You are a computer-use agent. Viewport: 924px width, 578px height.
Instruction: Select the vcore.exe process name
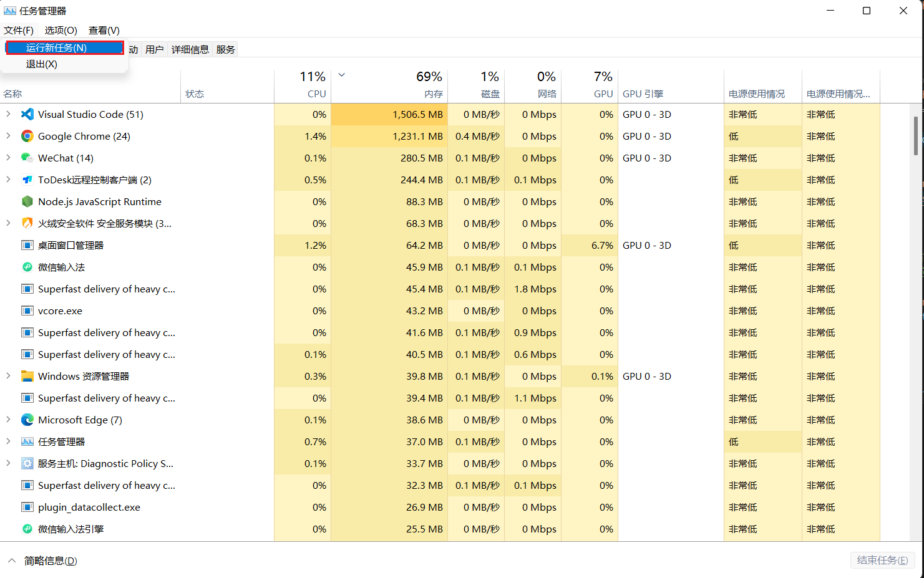pos(60,311)
